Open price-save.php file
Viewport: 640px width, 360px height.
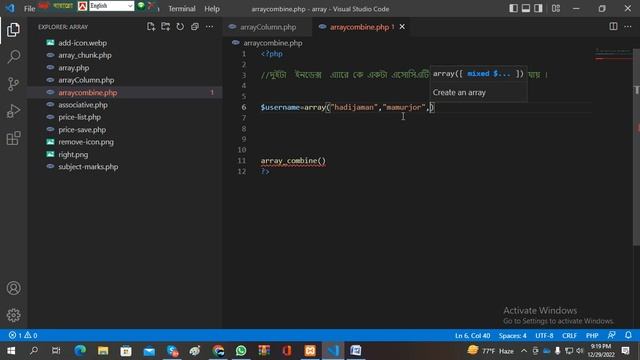point(82,130)
